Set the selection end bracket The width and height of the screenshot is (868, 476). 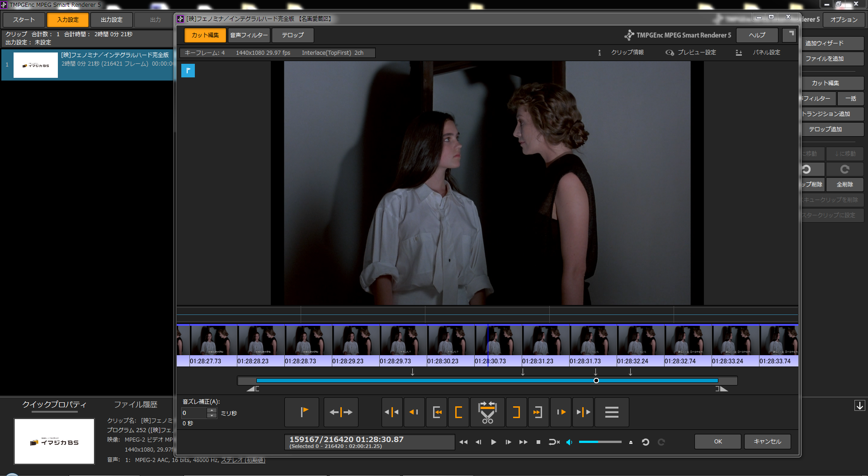516,412
